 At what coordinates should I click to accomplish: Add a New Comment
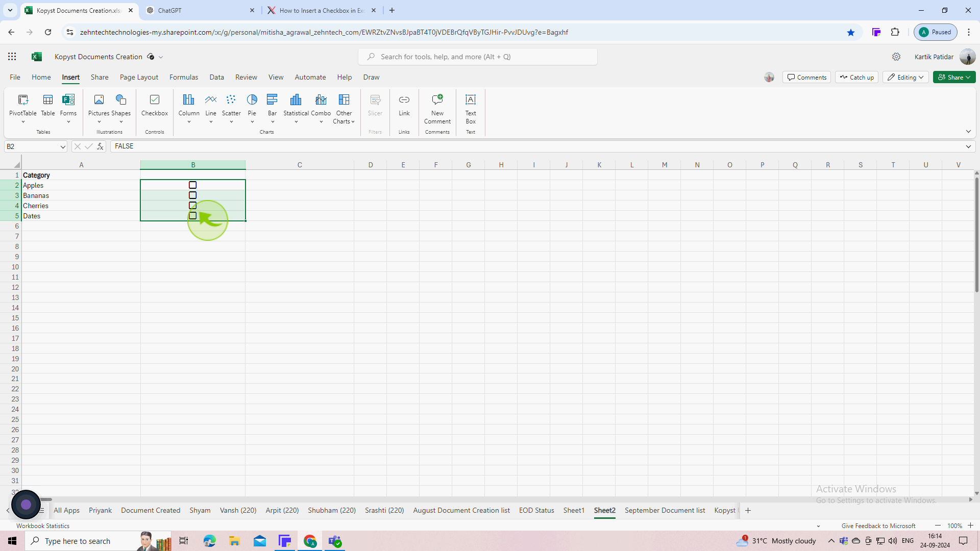437,108
